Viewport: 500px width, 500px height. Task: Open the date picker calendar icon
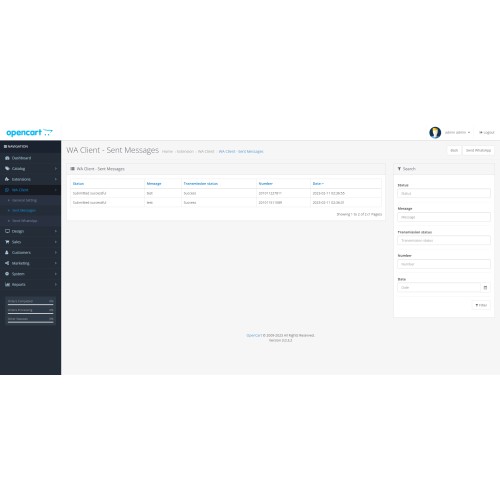(x=485, y=287)
